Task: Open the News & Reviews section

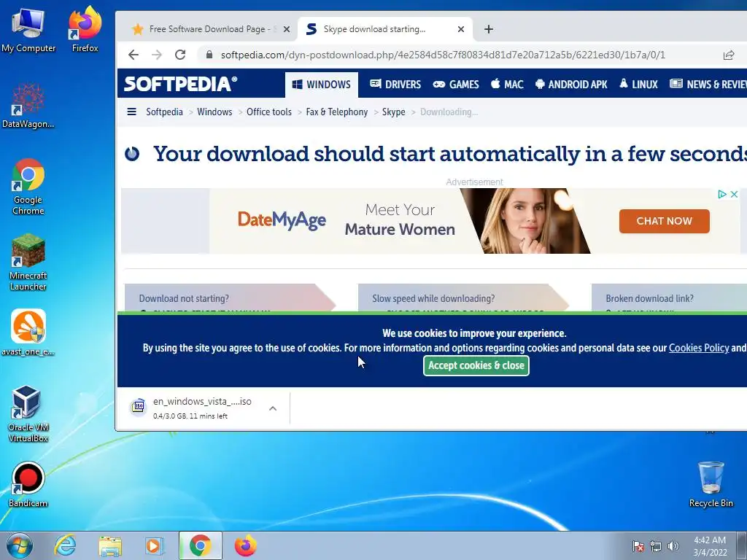Action: (708, 85)
